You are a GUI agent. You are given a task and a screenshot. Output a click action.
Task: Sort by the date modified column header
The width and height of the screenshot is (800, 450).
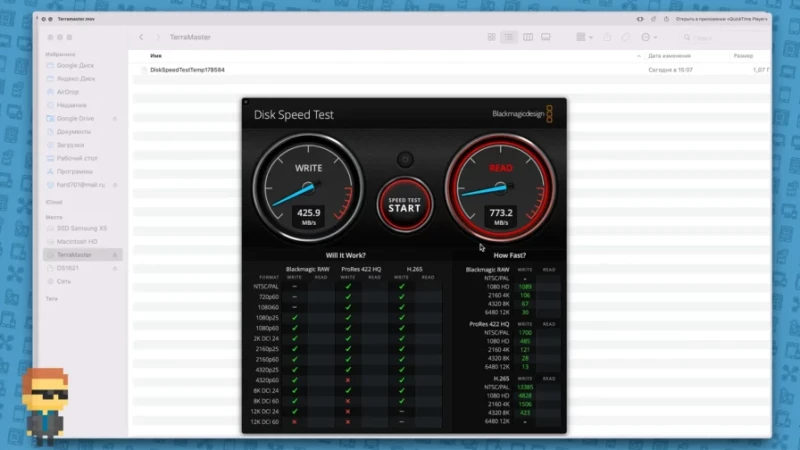669,56
